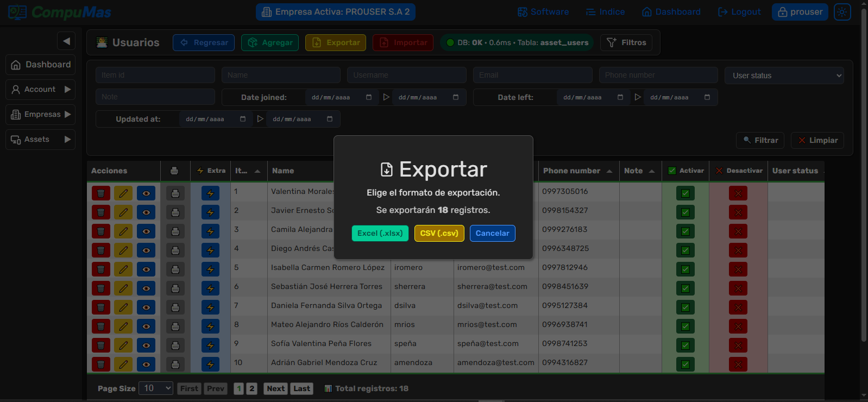Toggle theme with sun icon
Image resolution: width=868 pixels, height=402 pixels.
point(842,12)
